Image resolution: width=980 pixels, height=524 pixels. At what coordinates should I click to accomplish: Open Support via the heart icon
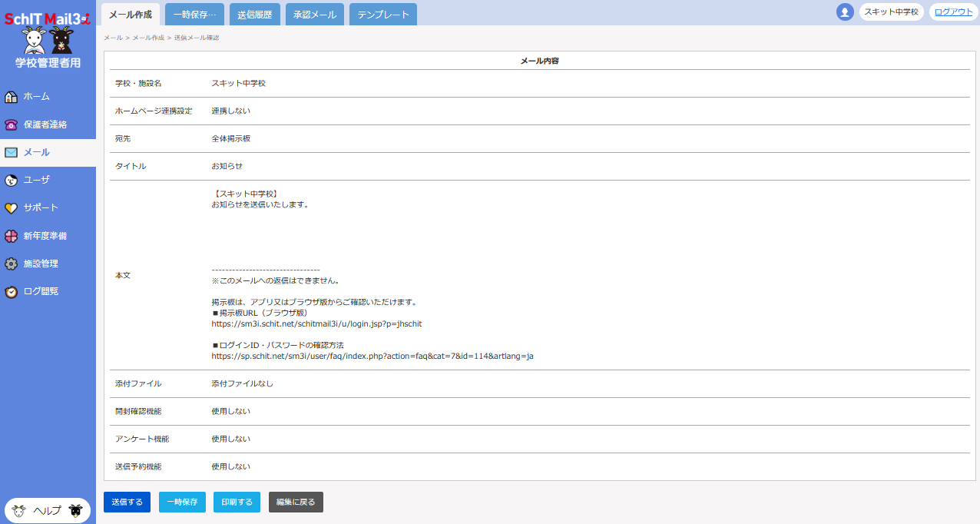coord(11,208)
